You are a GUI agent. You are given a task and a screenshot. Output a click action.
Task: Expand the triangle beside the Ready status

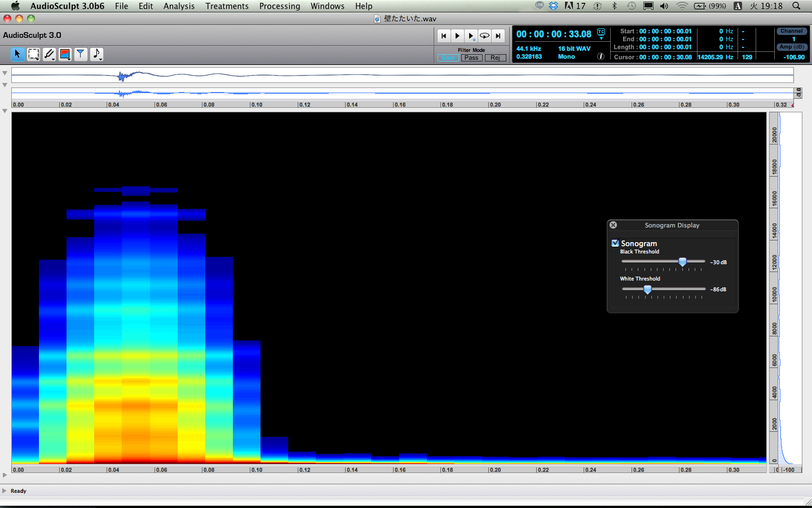click(x=5, y=491)
